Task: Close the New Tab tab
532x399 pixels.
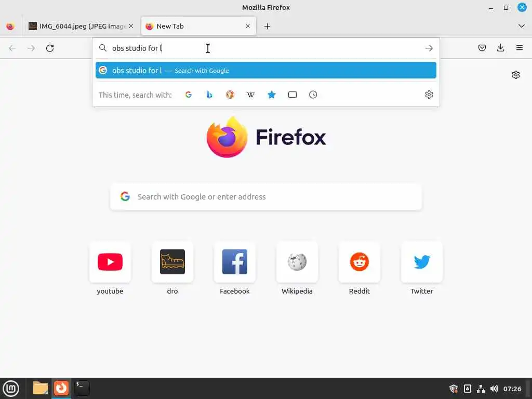Action: 248,26
